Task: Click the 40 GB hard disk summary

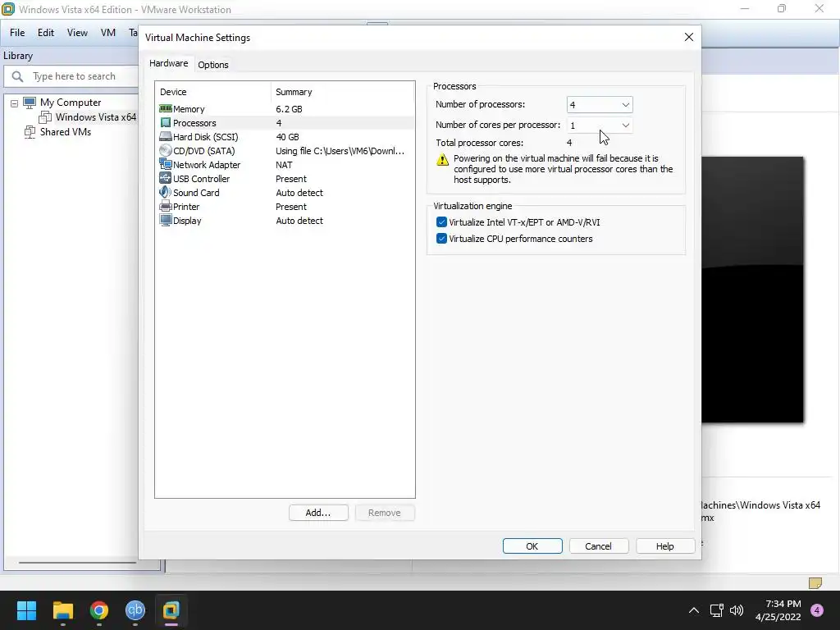Action: pos(287,137)
